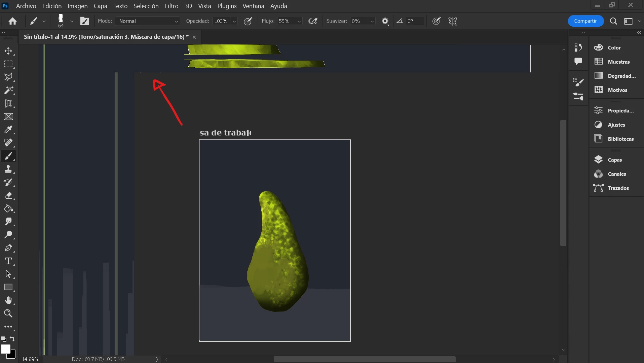Click the Compartir button

(585, 21)
